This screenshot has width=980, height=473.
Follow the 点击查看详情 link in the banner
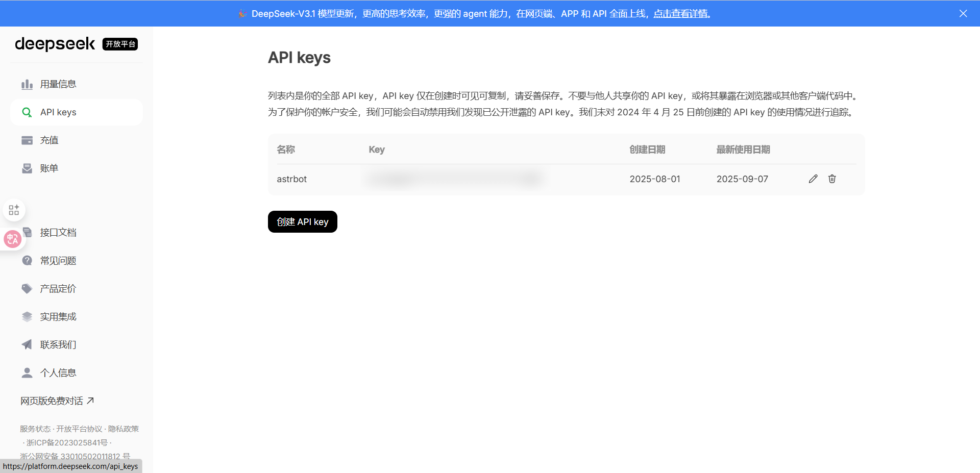[x=681, y=14]
